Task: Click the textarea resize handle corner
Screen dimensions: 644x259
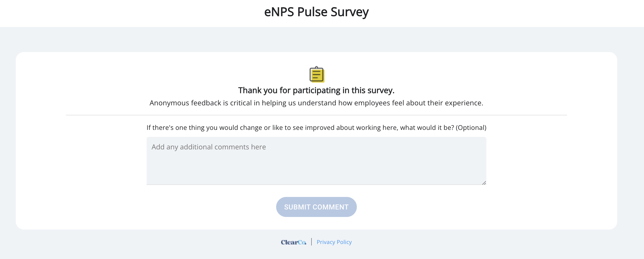Action: (x=484, y=183)
